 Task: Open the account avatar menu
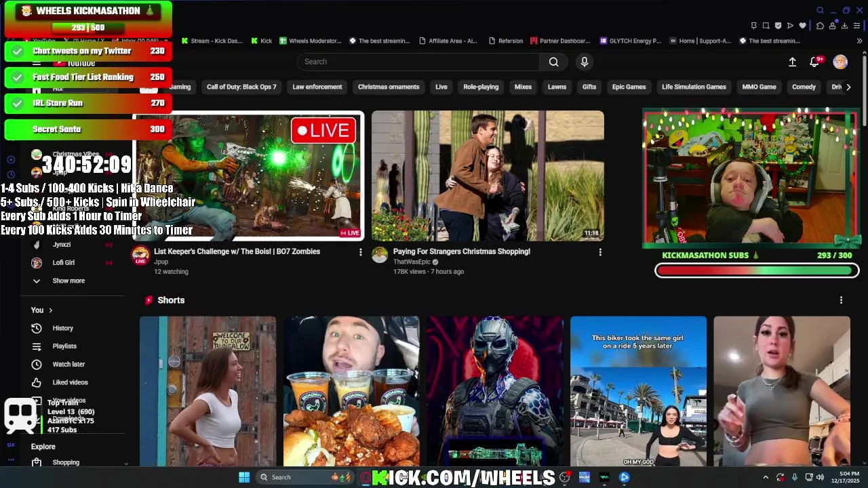pos(840,62)
